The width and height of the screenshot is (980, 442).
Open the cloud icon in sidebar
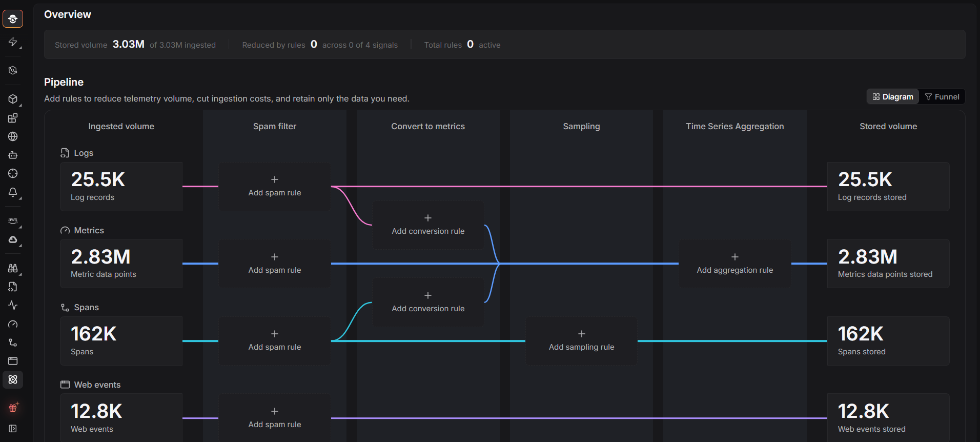coord(13,239)
